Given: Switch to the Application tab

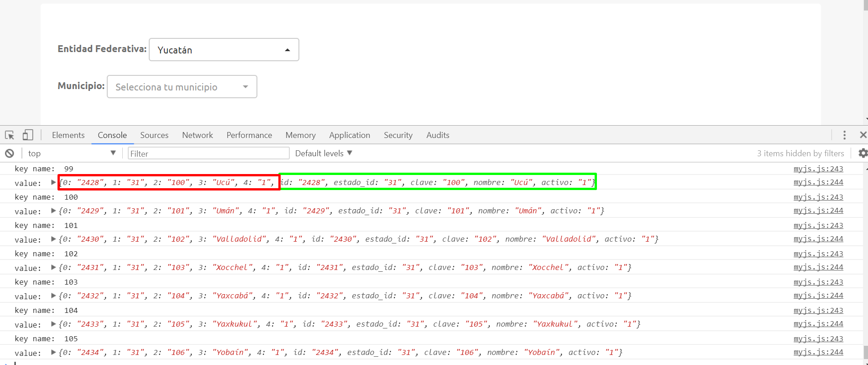Looking at the screenshot, I should click(350, 135).
